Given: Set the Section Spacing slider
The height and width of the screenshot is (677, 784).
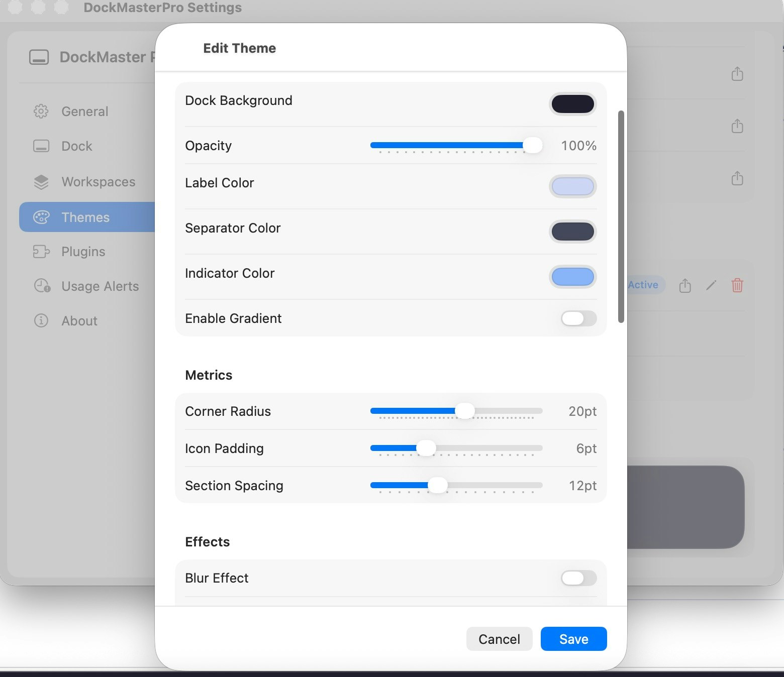Looking at the screenshot, I should (456, 486).
